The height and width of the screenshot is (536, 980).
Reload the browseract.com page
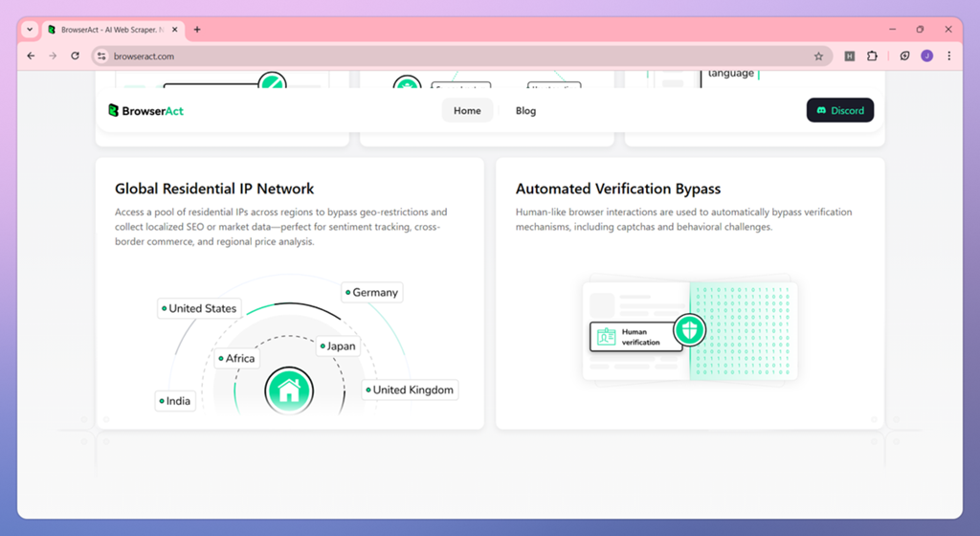[75, 56]
